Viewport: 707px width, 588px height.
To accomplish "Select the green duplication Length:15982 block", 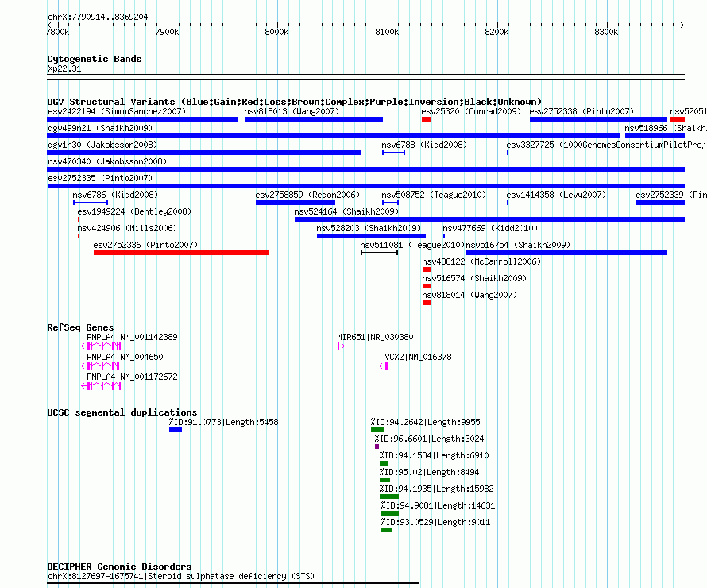I will tap(389, 497).
